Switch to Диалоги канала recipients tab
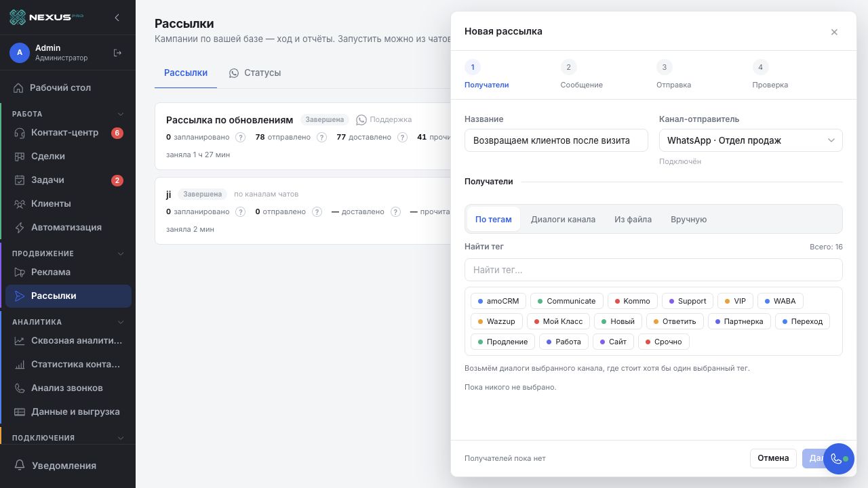Image resolution: width=868 pixels, height=488 pixels. [563, 220]
